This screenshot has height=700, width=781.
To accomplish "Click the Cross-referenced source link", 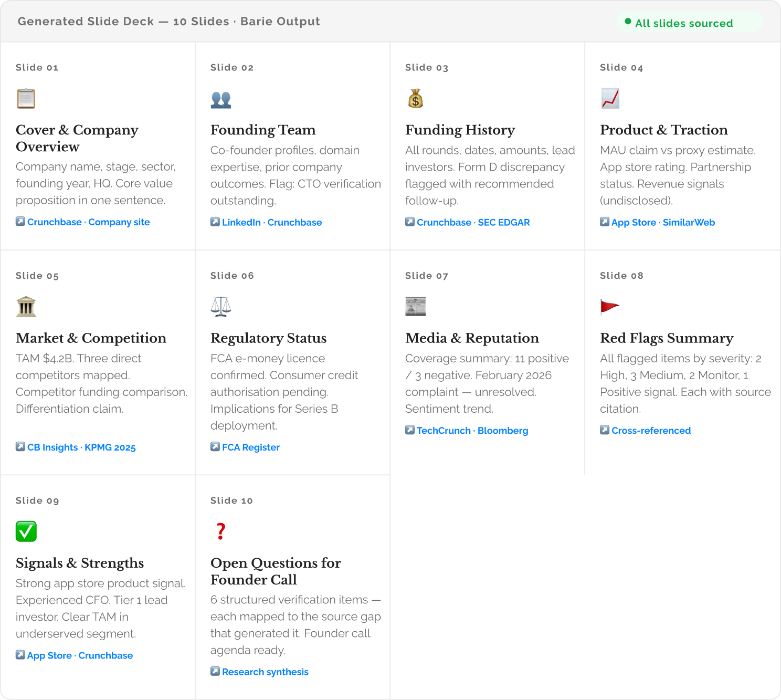I will (650, 431).
